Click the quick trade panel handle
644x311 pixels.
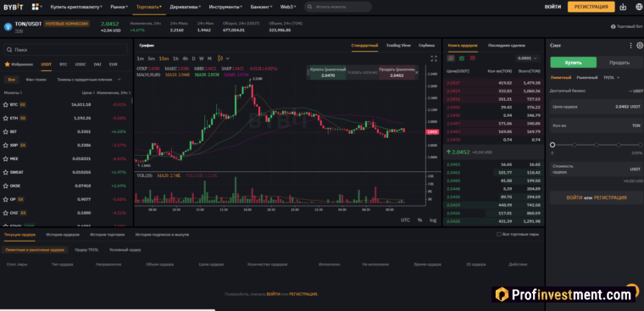(x=308, y=72)
